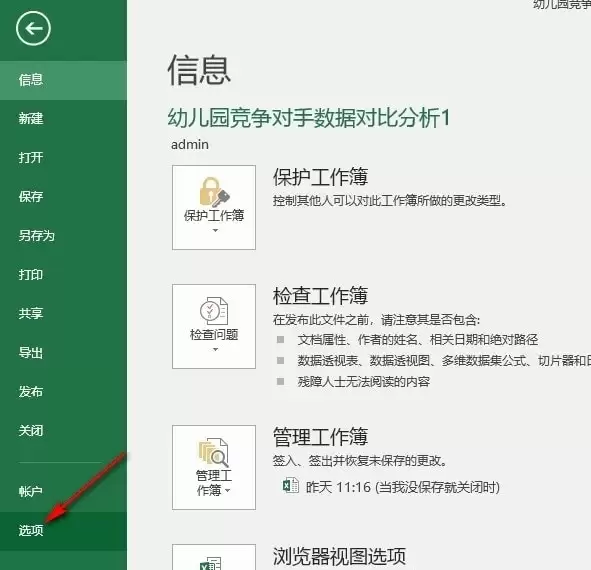Expand the 检查问题 dropdown arrow

[215, 349]
